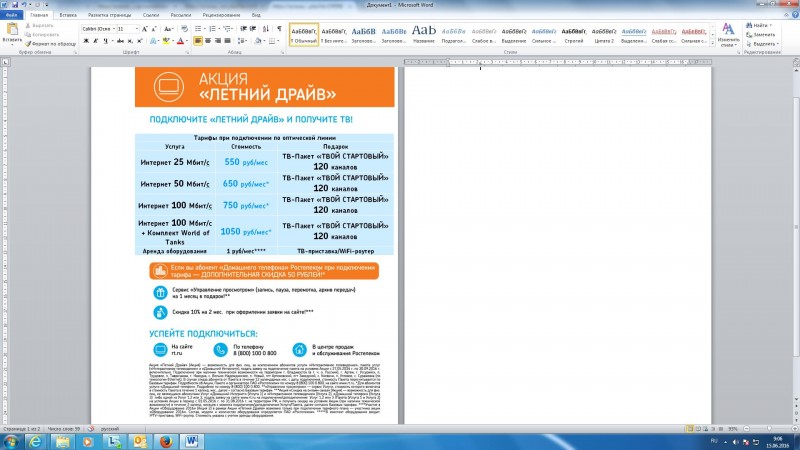Viewport: 800px width, 450px height.
Task: Click the Заменить (Replace) button
Action: (x=765, y=34)
